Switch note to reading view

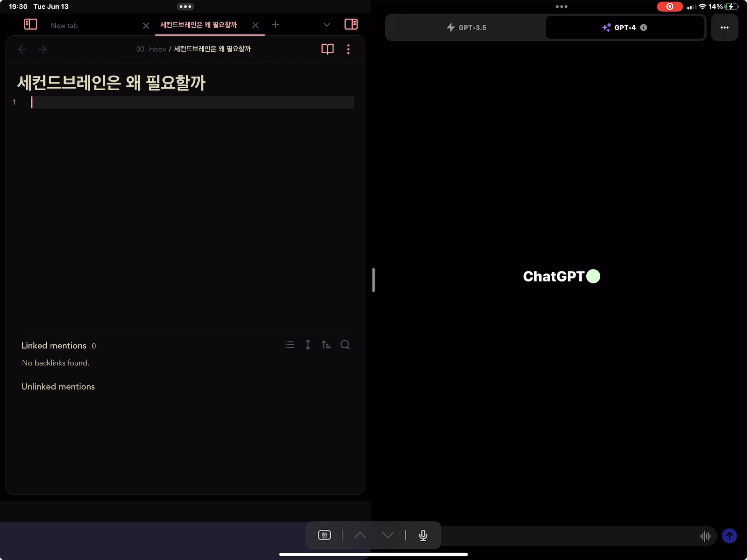pos(328,49)
